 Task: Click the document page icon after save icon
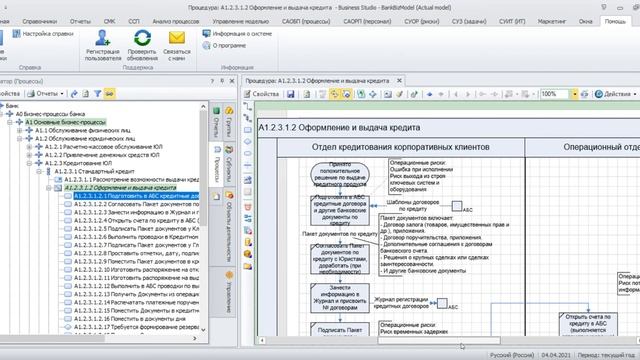click(307, 94)
